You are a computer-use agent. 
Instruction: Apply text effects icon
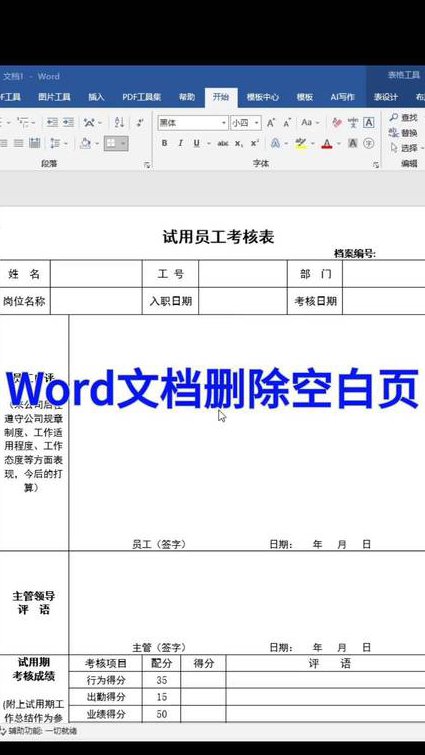pyautogui.click(x=276, y=143)
